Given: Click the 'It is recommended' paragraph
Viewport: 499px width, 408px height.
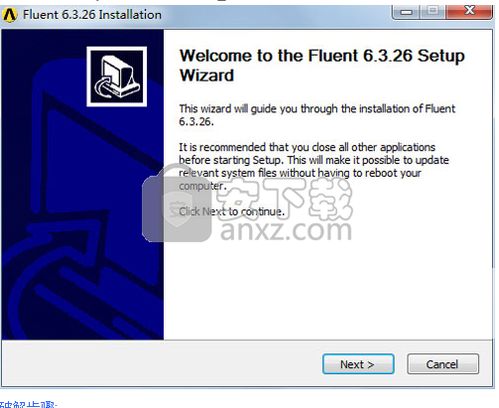Looking at the screenshot, I should pyautogui.click(x=313, y=166).
